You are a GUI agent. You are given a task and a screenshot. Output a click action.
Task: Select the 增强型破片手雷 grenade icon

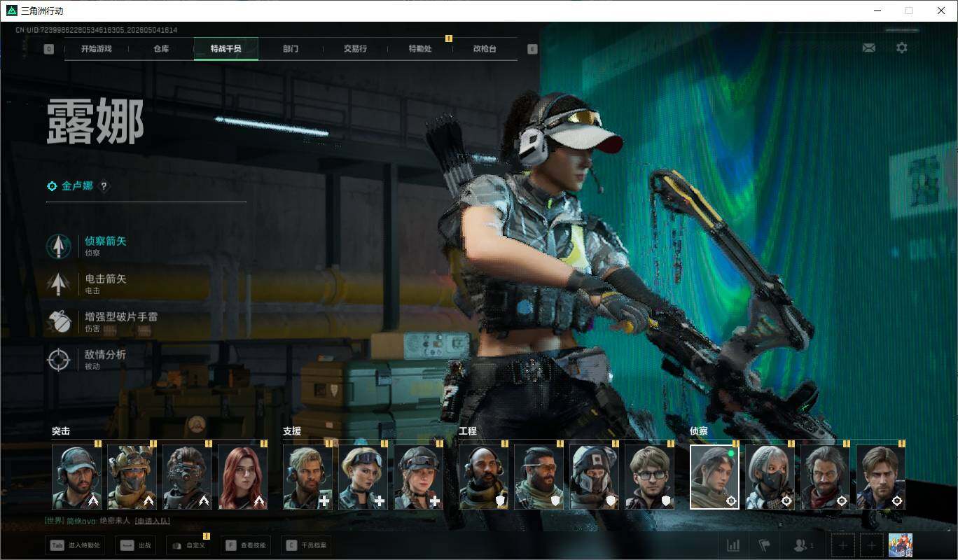point(59,321)
